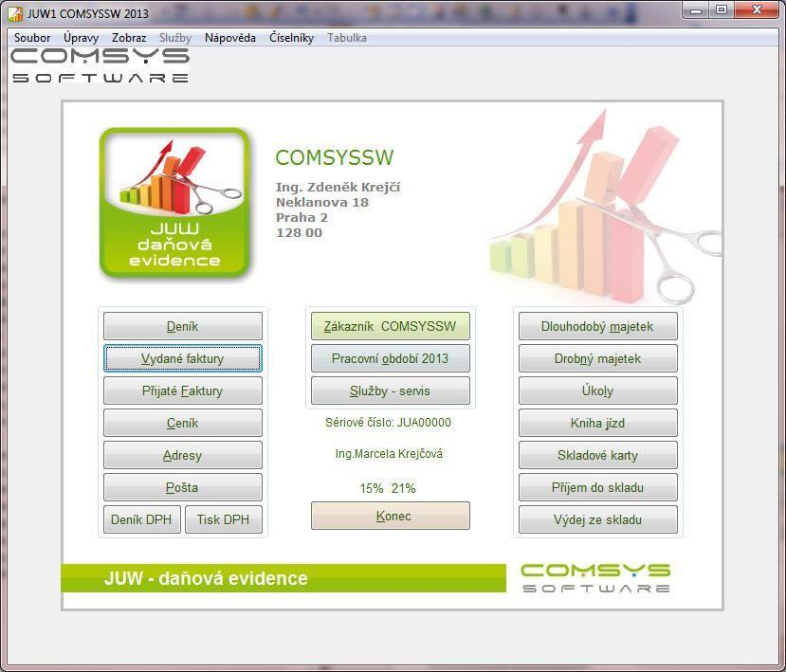
Task: Click the Tisk DPH button
Action: point(223,519)
